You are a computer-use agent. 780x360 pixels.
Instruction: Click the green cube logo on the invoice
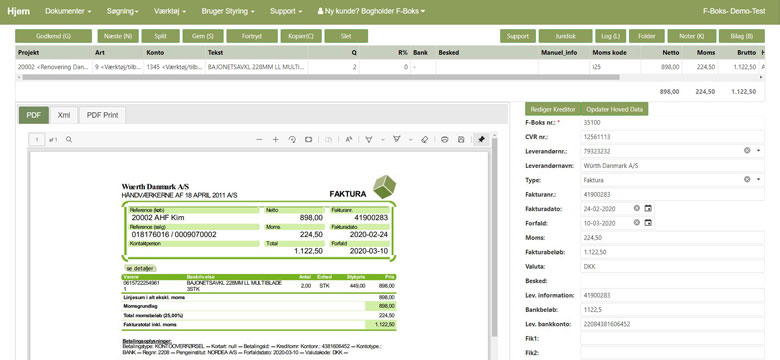point(385,186)
